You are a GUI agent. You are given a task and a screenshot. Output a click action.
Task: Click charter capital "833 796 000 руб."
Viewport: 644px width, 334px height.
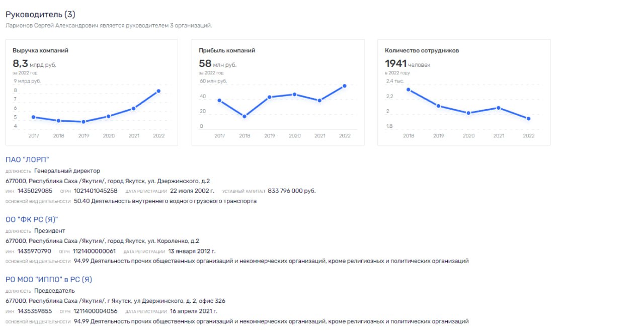pyautogui.click(x=292, y=191)
